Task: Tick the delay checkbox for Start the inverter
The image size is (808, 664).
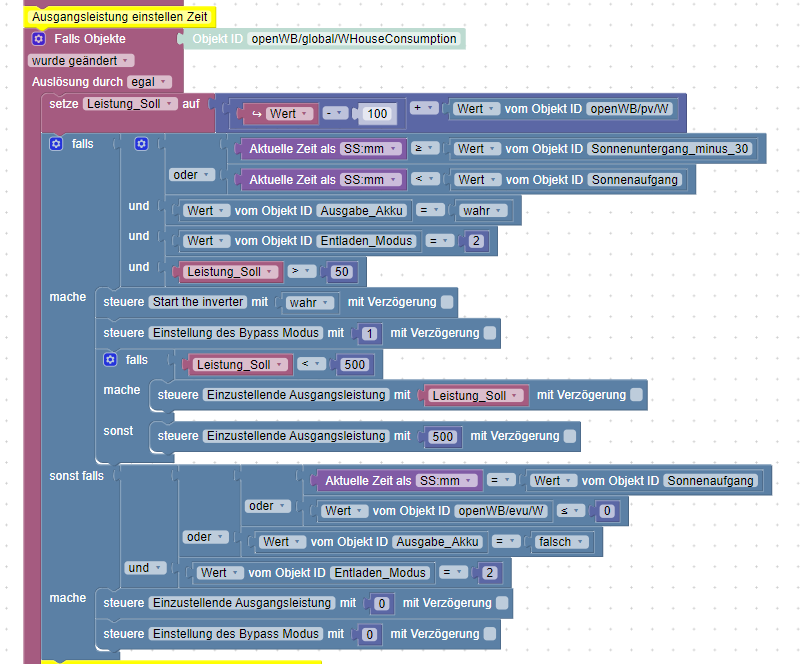Action: coord(447,302)
